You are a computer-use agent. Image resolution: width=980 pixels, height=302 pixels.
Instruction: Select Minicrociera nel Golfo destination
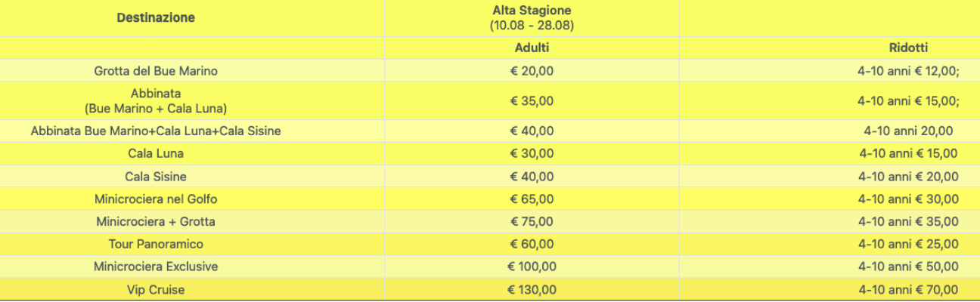156,199
